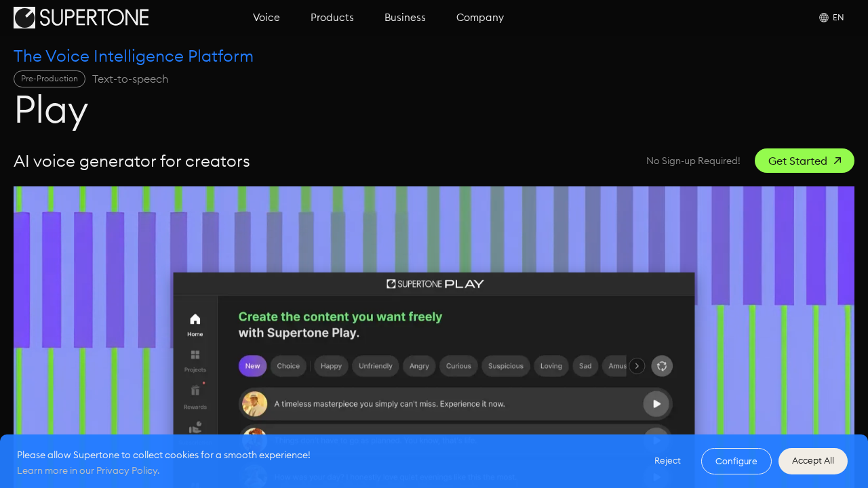
Task: Enable the Suspicious emotion filter
Action: coord(505,366)
